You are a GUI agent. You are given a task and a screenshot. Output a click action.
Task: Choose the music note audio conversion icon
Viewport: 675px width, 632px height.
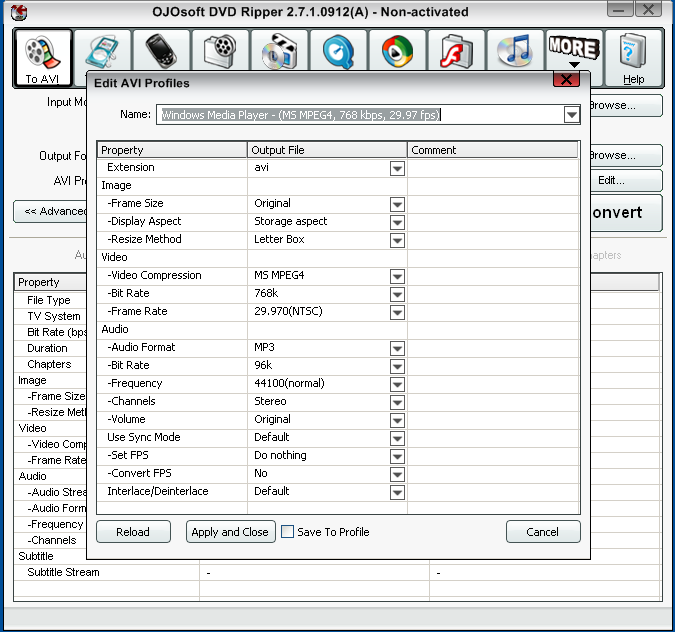(x=515, y=51)
